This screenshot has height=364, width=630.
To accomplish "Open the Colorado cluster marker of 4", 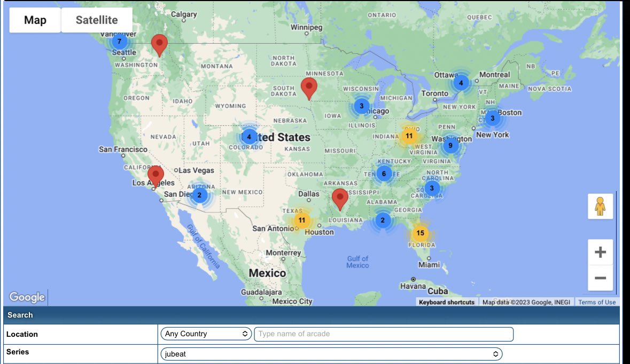I will click(249, 137).
